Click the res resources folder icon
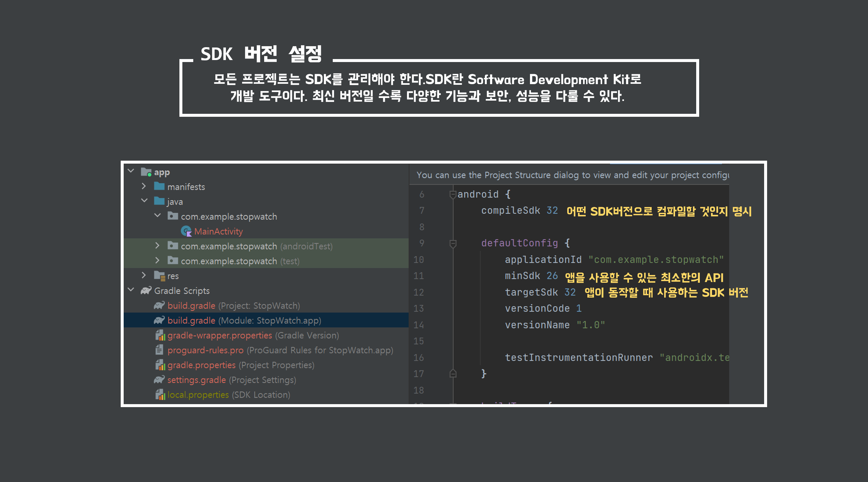This screenshot has width=868, height=482. pos(159,276)
